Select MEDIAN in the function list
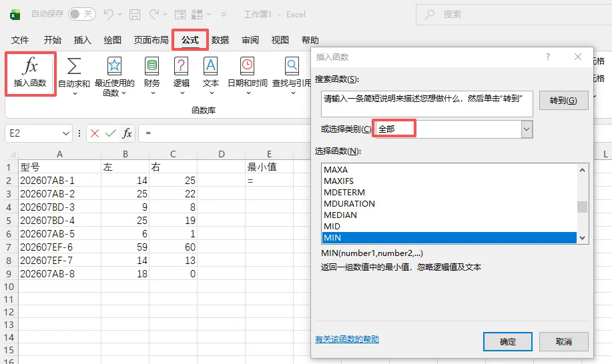The image size is (612, 364). (x=449, y=215)
